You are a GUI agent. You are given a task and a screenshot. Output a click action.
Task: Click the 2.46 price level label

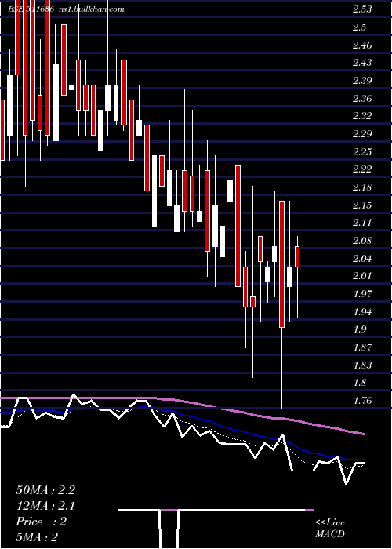(362, 45)
